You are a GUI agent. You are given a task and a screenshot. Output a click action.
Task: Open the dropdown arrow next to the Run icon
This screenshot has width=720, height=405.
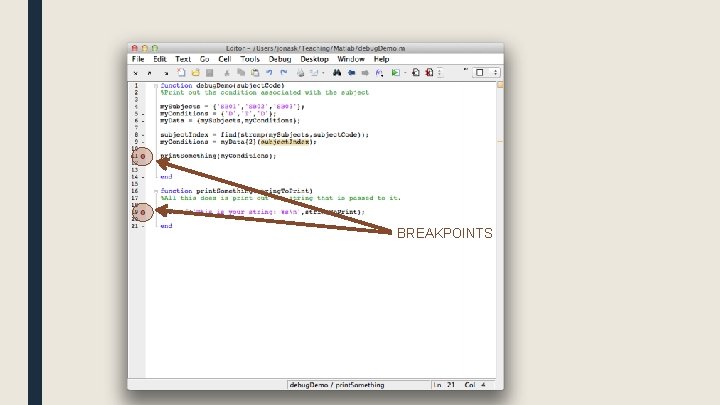pyautogui.click(x=405, y=73)
